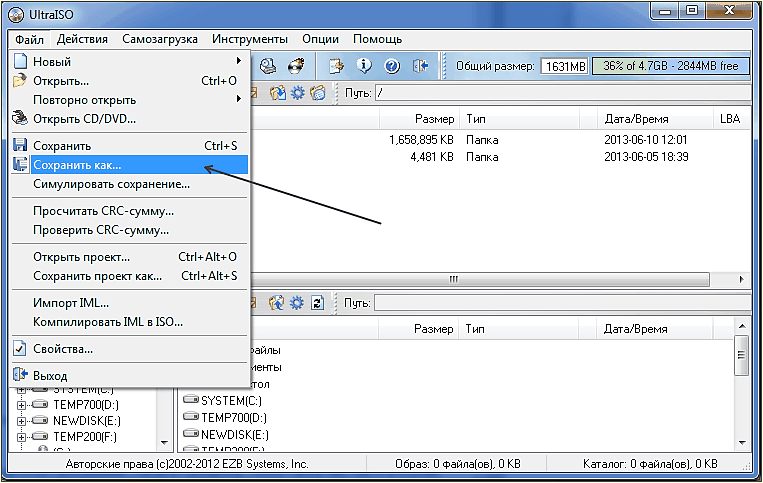Viewport: 763px width, 483px height.
Task: Click the UltraISO title bar app icon
Action: point(16,15)
